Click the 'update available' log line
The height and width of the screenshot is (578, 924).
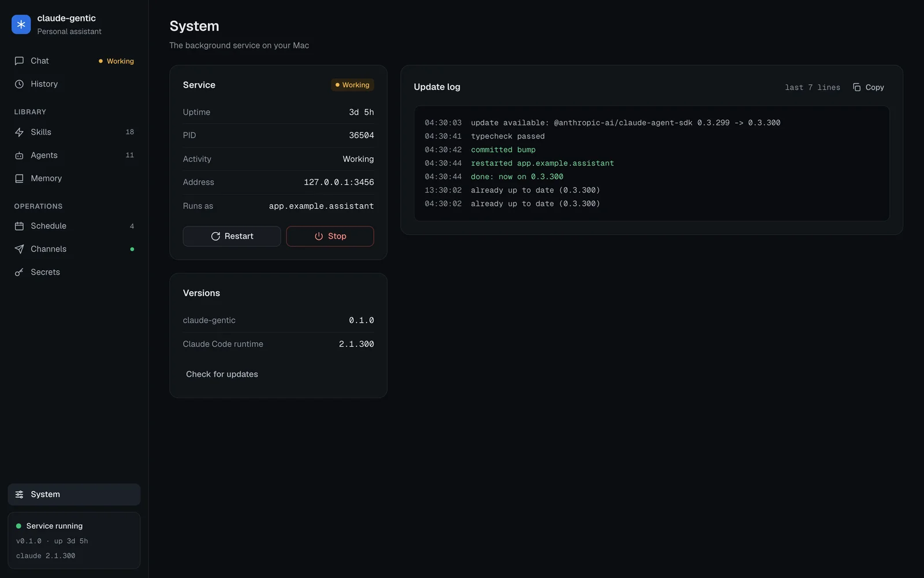coord(625,123)
